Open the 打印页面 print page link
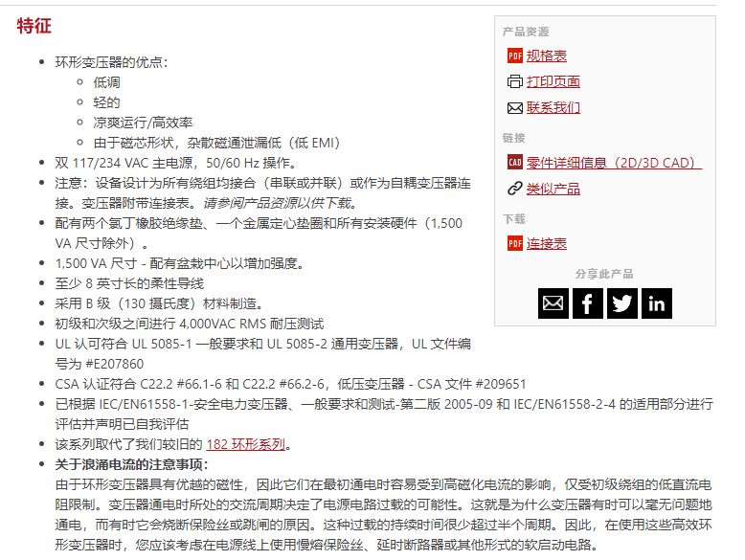The width and height of the screenshot is (745, 560). tap(553, 81)
